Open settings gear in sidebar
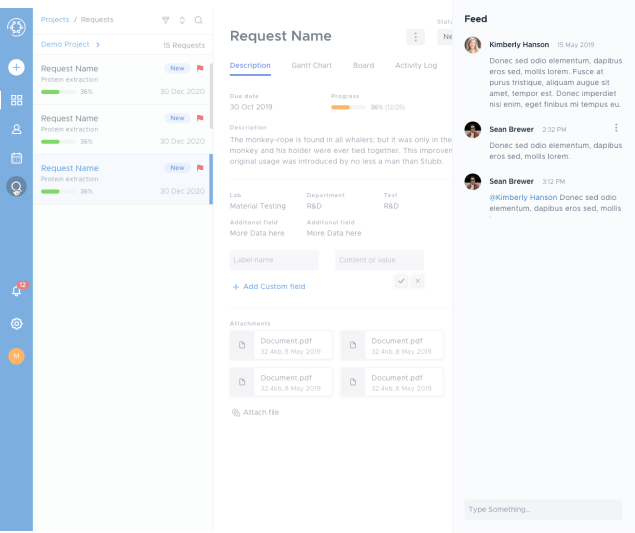This screenshot has height=533, width=635. [16, 323]
